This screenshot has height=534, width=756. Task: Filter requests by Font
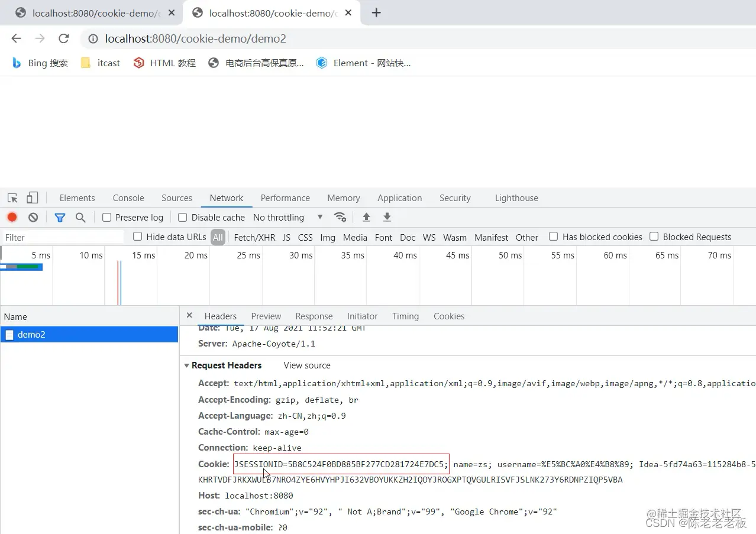click(383, 237)
